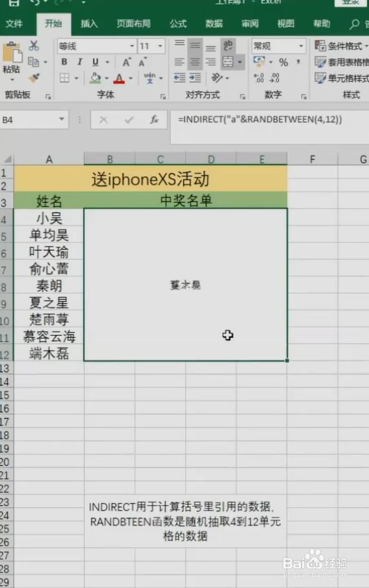Switch to the 审阅 tab
The image size is (369, 588).
pos(250,24)
